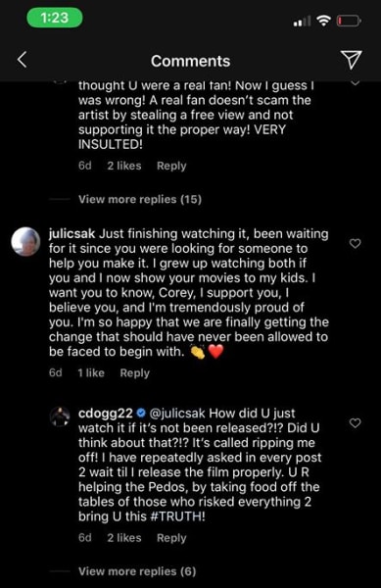Like cdogg22's reply with heart icon
381x588 pixels.
click(x=355, y=423)
